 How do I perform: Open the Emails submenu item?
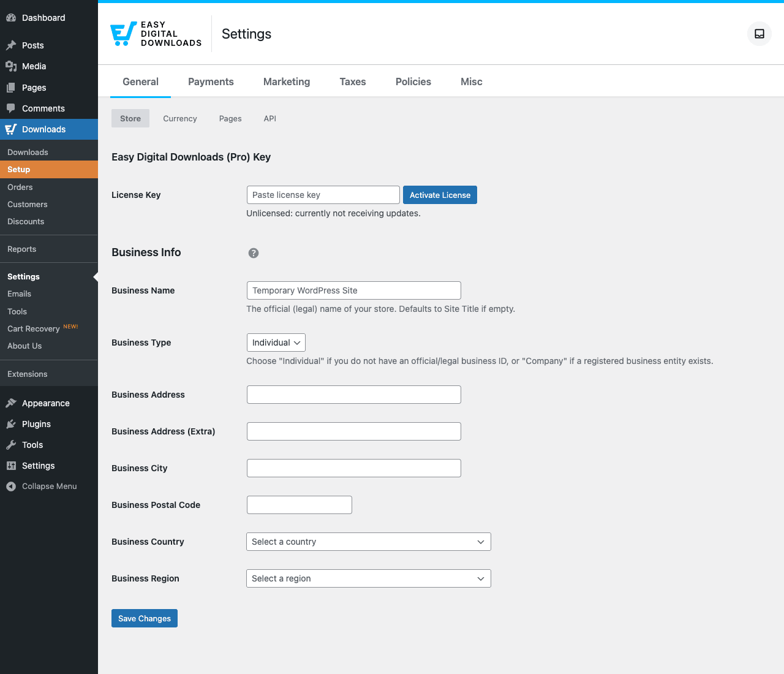click(49, 293)
